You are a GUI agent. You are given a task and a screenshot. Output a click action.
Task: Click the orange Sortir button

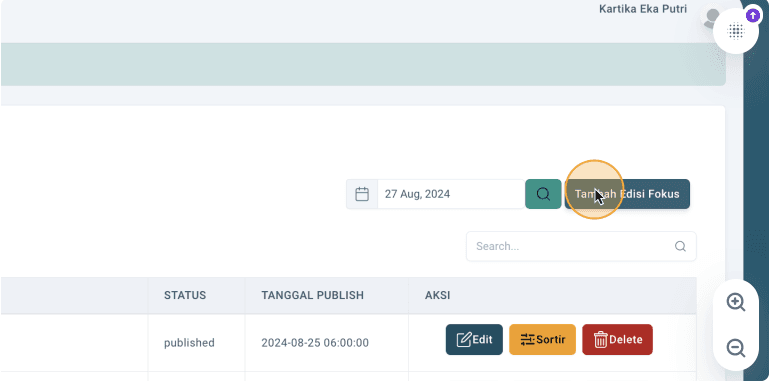pos(543,339)
